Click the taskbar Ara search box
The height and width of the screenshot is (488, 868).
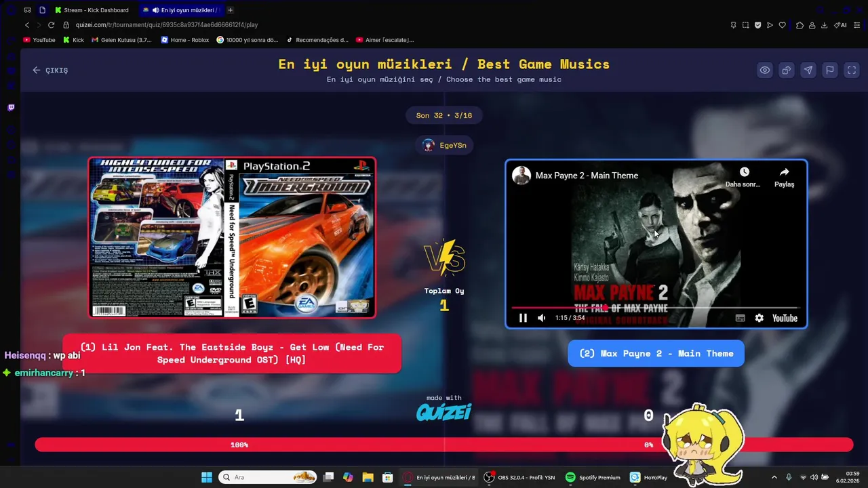[268, 477]
